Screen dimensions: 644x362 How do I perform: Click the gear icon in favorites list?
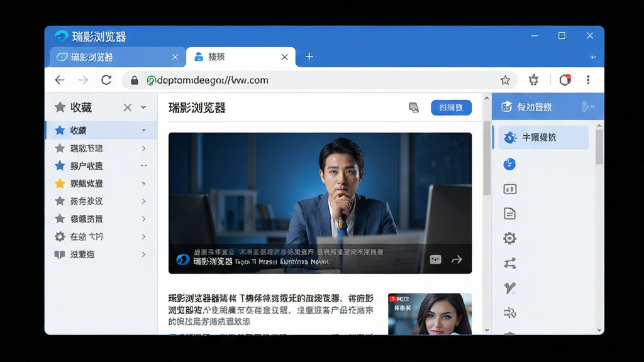tap(60, 236)
